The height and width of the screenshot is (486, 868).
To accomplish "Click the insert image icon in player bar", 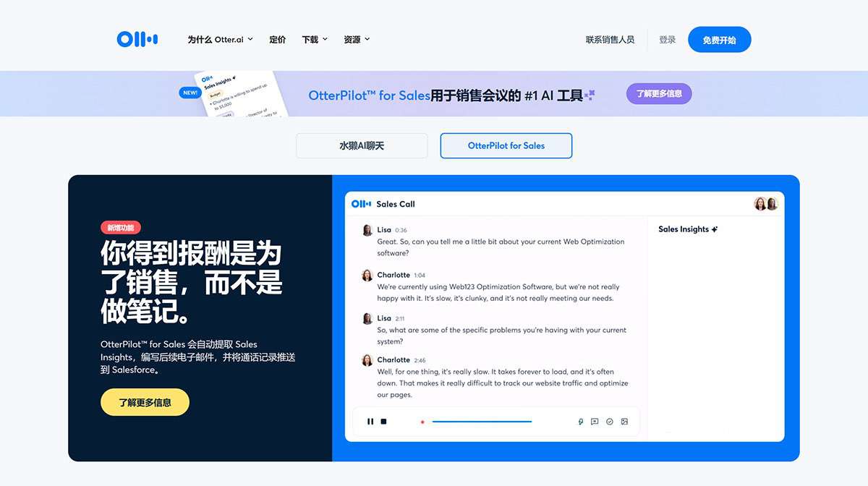I will [624, 422].
